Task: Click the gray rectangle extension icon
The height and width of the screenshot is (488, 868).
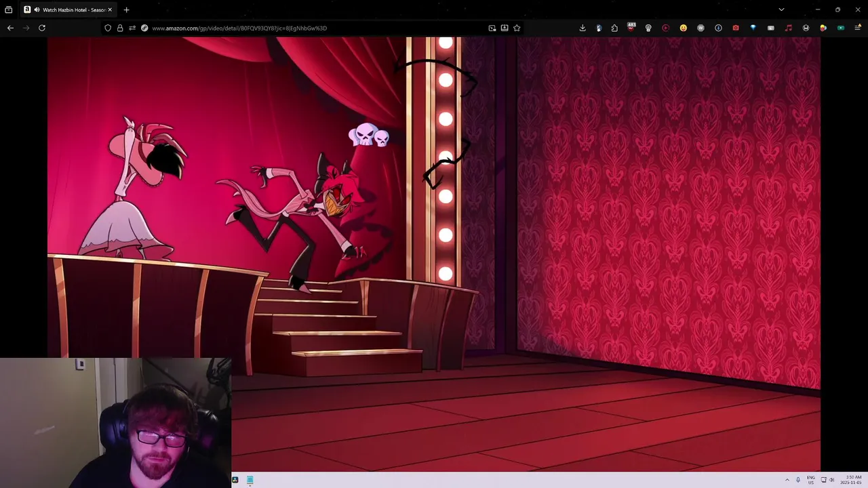Action: tap(771, 28)
